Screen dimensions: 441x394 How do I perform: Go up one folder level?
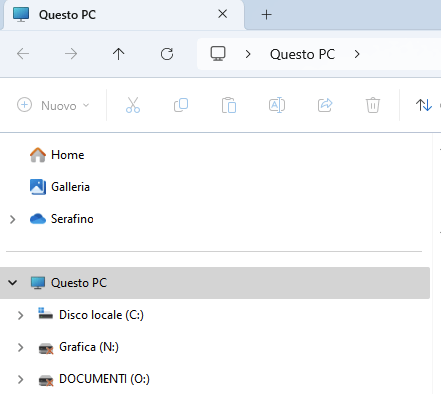pyautogui.click(x=118, y=54)
